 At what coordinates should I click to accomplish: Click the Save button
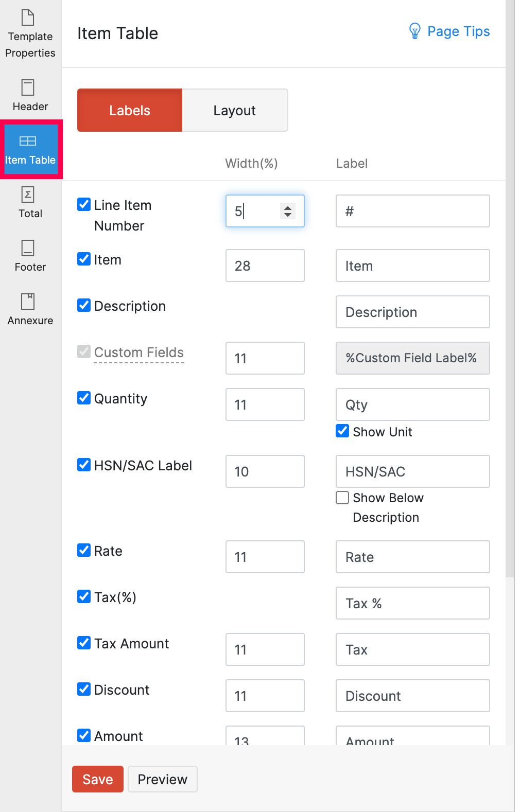[98, 779]
